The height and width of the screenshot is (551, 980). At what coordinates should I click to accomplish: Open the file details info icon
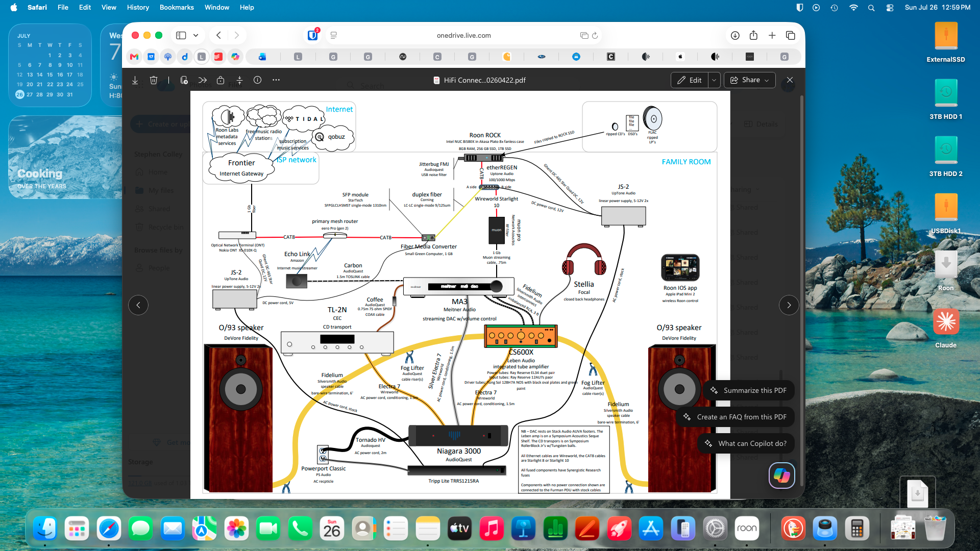pos(258,80)
